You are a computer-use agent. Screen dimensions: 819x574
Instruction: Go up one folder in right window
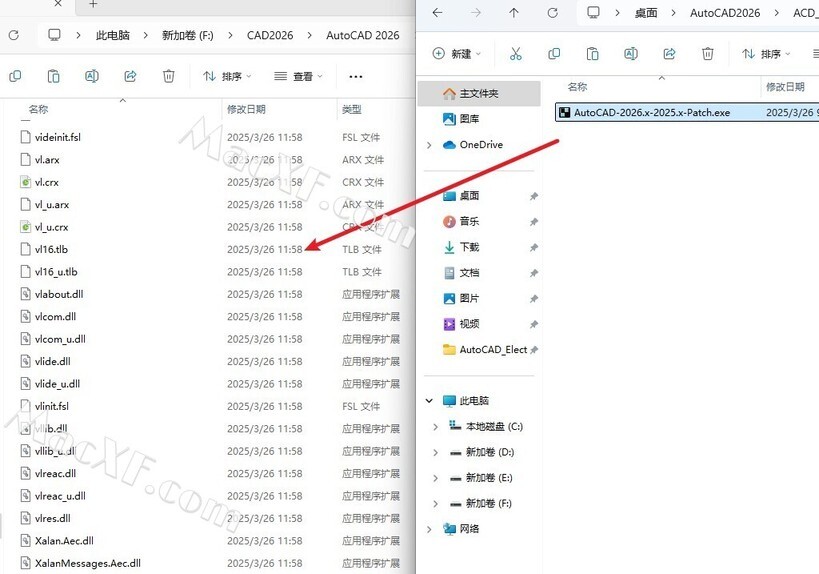[514, 13]
